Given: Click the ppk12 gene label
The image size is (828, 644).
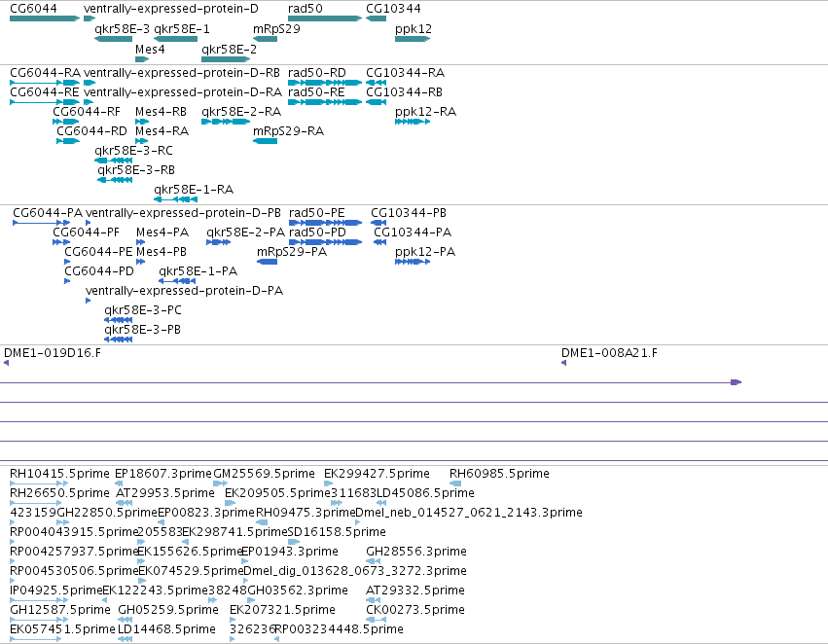Looking at the screenshot, I should pos(414,29).
